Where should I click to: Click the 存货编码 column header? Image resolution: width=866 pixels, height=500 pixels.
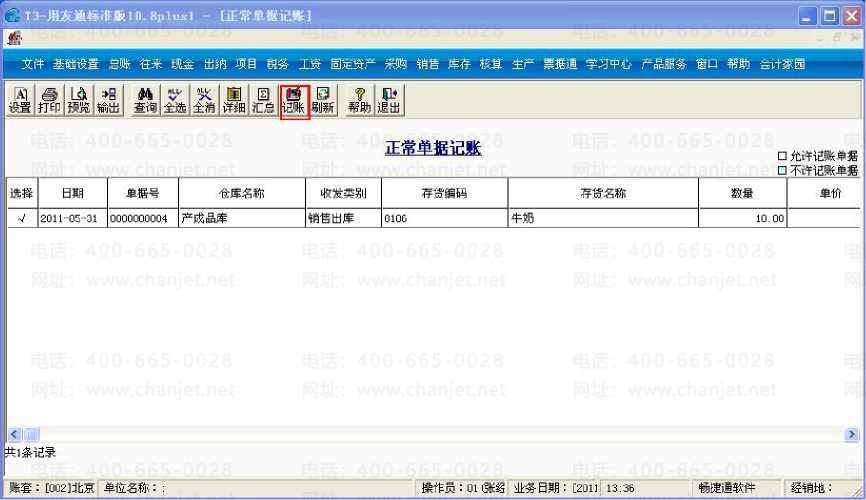coord(444,193)
